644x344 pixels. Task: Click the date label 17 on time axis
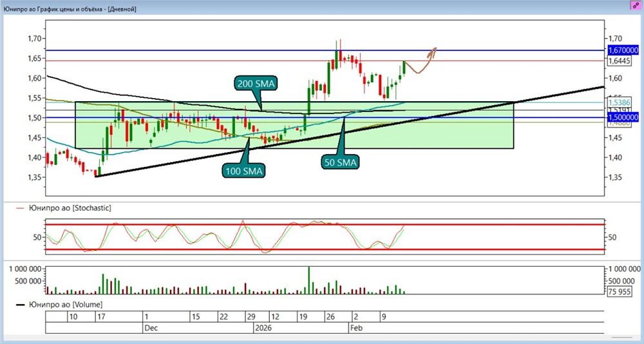coord(100,317)
